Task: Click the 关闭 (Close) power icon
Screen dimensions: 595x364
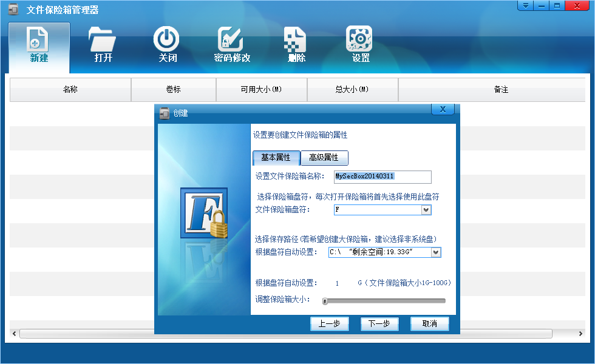Action: (x=166, y=40)
